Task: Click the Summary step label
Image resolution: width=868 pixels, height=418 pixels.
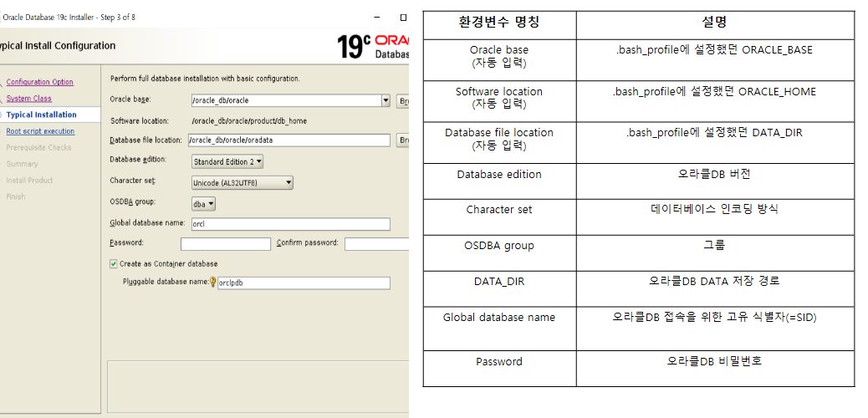Action: tap(22, 164)
